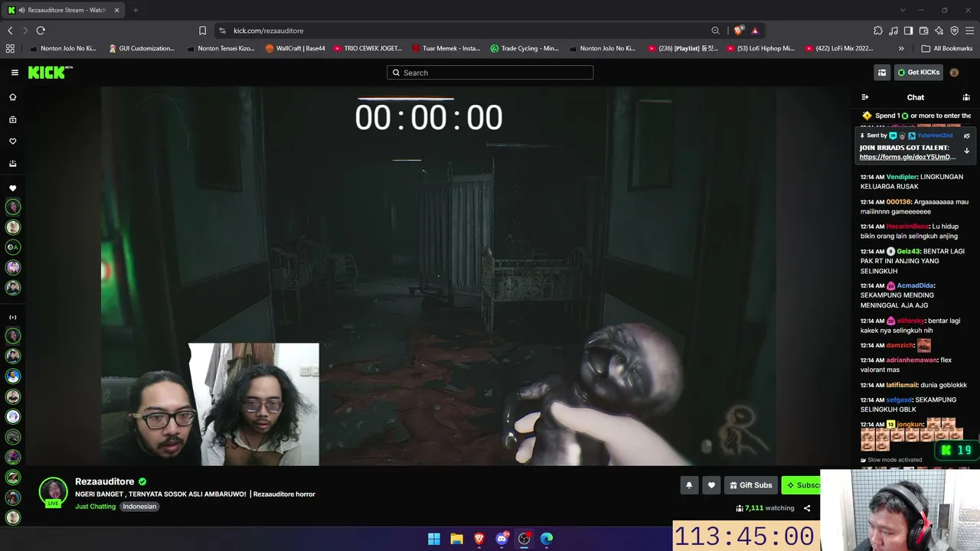Open the All Bookmarks folder
Image resolution: width=980 pixels, height=551 pixels.
[x=947, y=48]
